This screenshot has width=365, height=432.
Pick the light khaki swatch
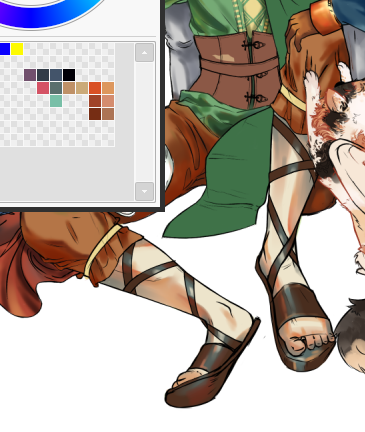[82, 88]
